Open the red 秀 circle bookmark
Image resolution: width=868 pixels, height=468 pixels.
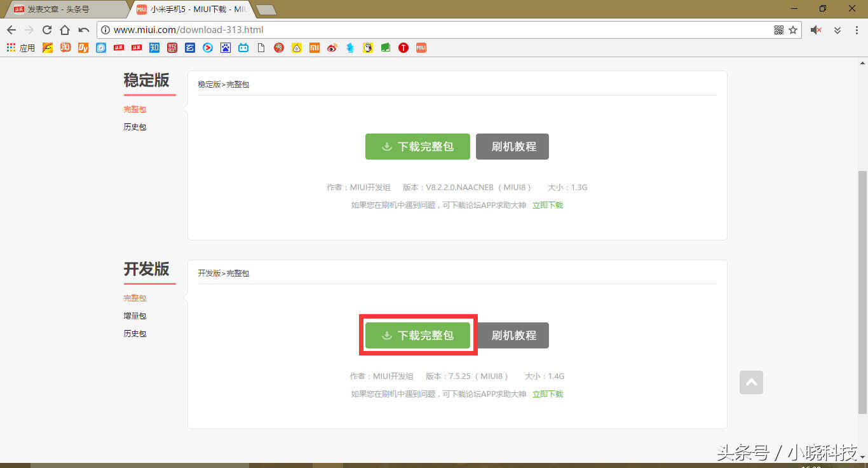(x=279, y=48)
